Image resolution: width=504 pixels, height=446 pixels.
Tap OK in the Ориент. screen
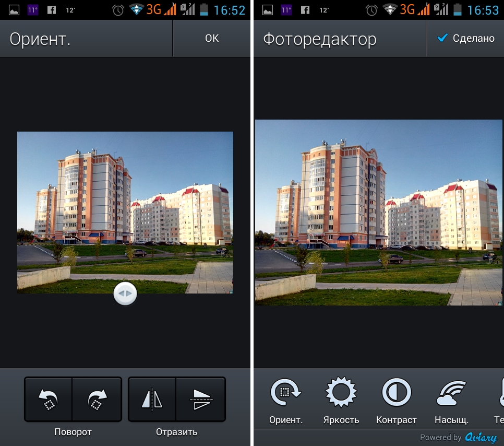(x=211, y=38)
